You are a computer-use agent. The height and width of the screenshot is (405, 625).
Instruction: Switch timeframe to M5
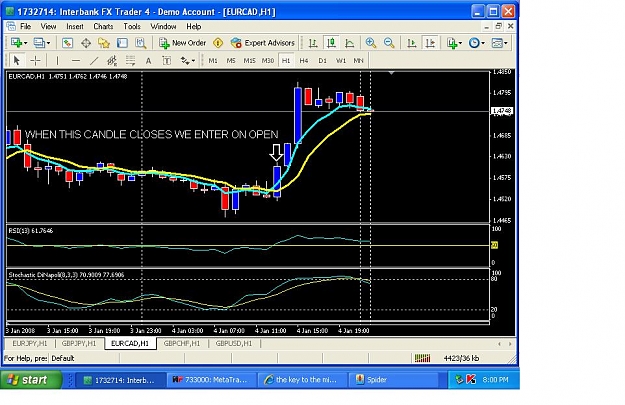231,61
